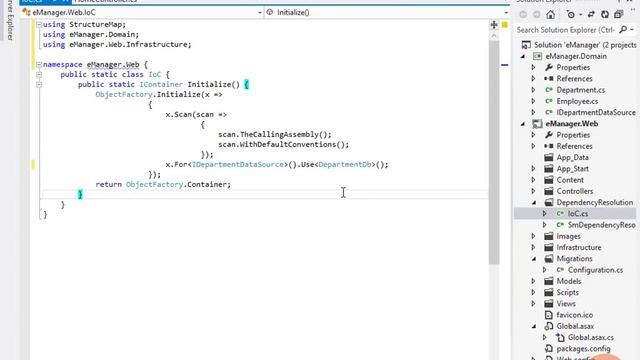Viewport: 640px width, 360px height.
Task: Click into the Search Solution Explorer field
Action: click(x=566, y=30)
